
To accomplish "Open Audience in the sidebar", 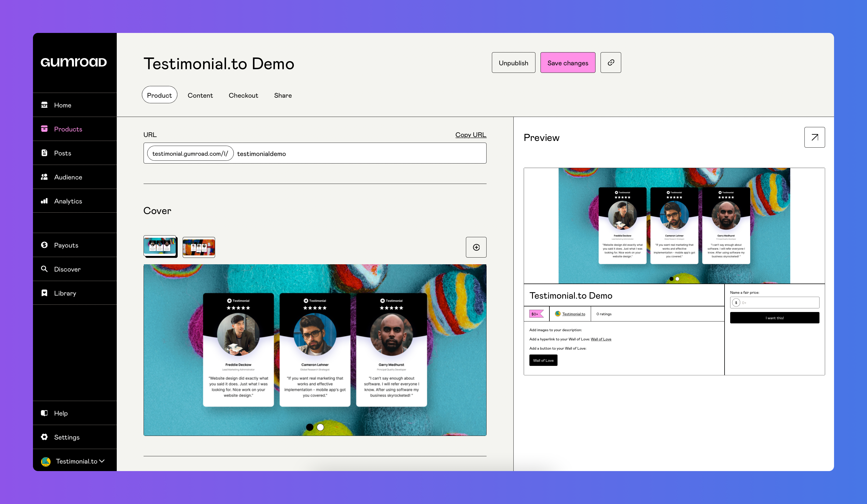I will [x=75, y=177].
